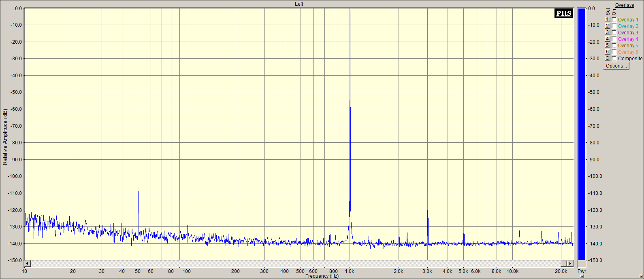Toggle the Overlay 4 checkbox on
This screenshot has width=644, height=279.
click(x=614, y=39)
